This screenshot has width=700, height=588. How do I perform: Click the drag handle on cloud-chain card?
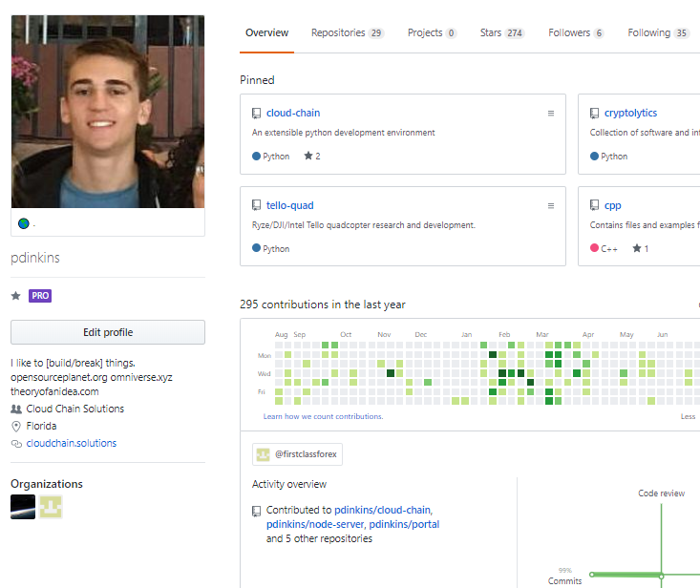tap(550, 114)
